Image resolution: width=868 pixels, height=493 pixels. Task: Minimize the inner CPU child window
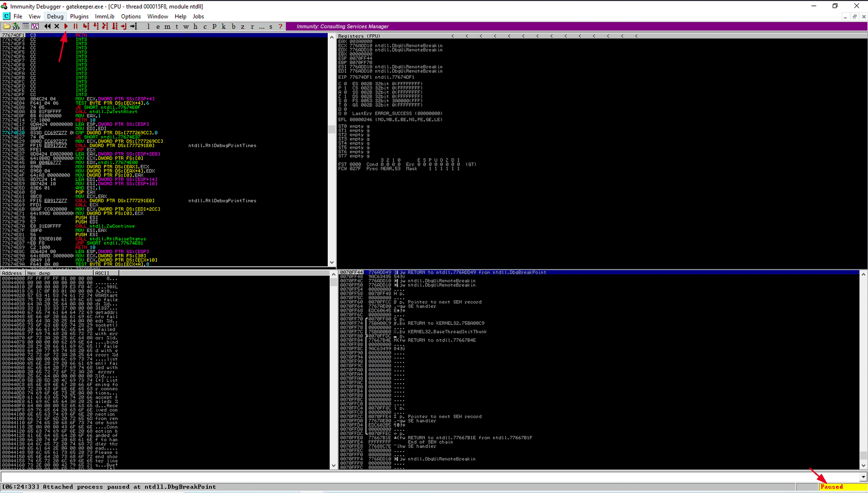[x=845, y=16]
